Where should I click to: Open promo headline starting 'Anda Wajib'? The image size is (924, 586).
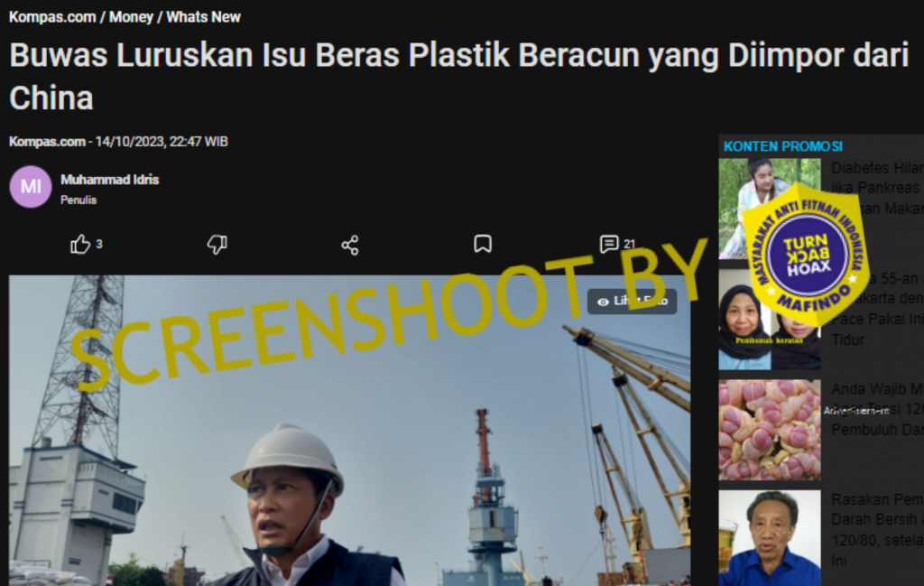(x=877, y=409)
